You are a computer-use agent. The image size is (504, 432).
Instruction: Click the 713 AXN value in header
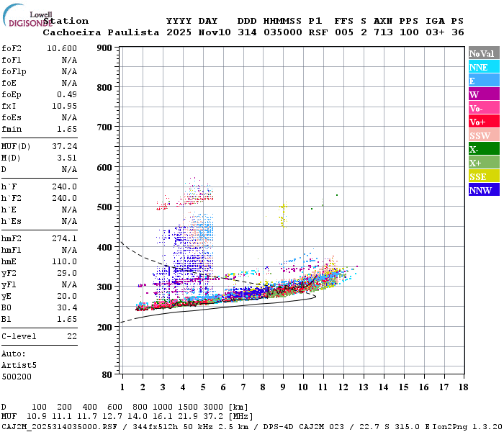[383, 32]
